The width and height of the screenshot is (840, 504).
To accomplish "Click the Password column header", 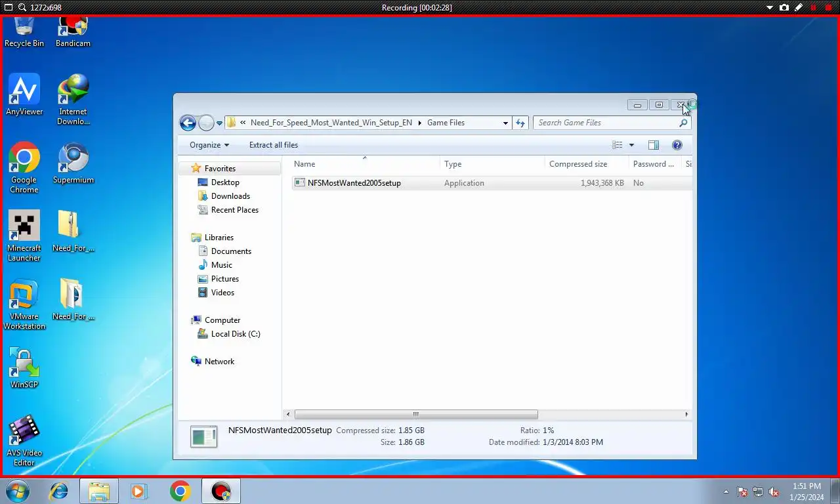I will 655,164.
